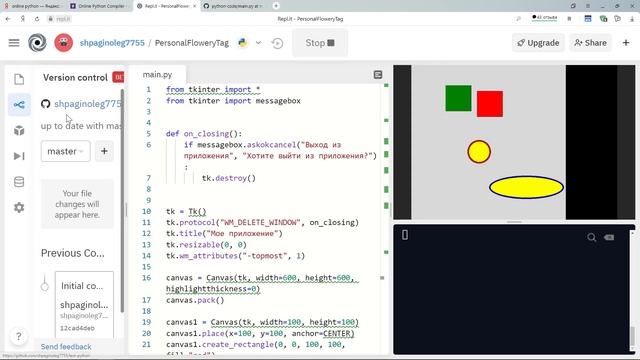
Task: Click the Python language icon
Action: click(242, 43)
